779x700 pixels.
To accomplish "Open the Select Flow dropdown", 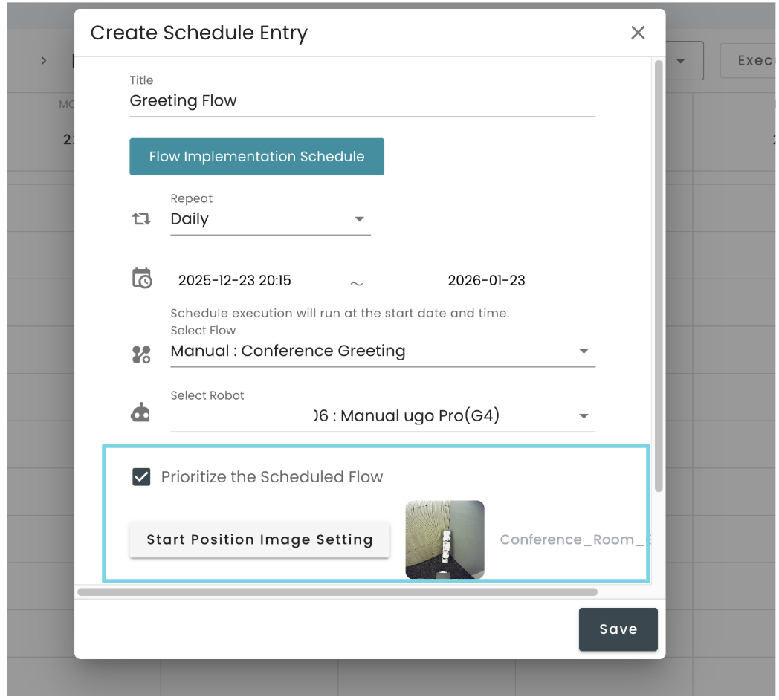I will [584, 351].
